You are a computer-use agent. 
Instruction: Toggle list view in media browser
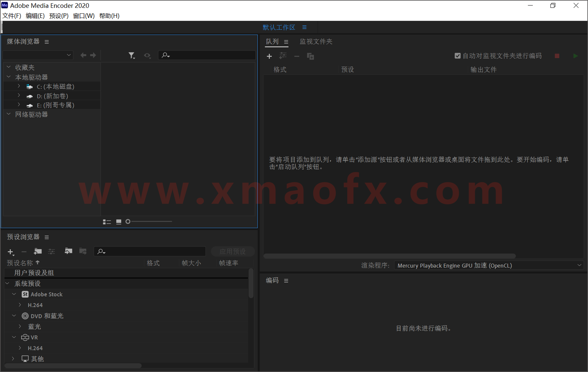pos(107,222)
